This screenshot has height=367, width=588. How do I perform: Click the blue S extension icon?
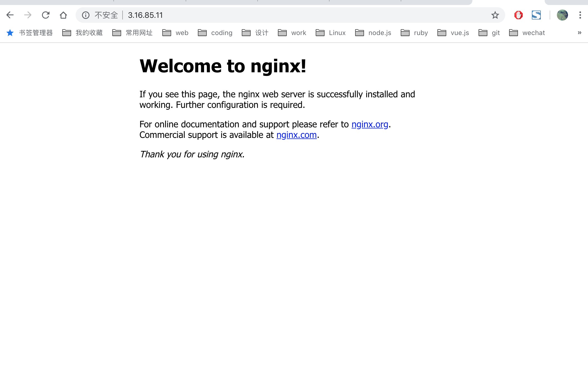click(536, 15)
